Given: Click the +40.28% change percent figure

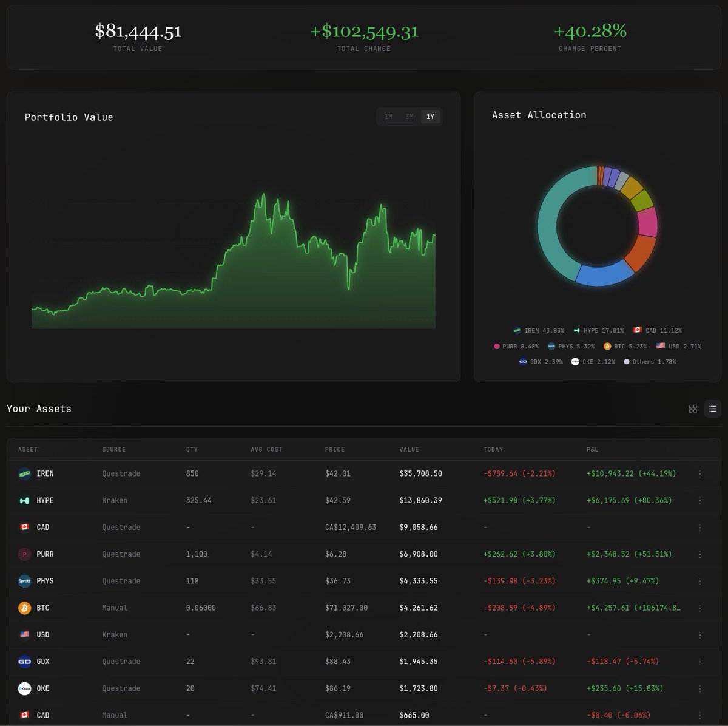Looking at the screenshot, I should pos(590,30).
